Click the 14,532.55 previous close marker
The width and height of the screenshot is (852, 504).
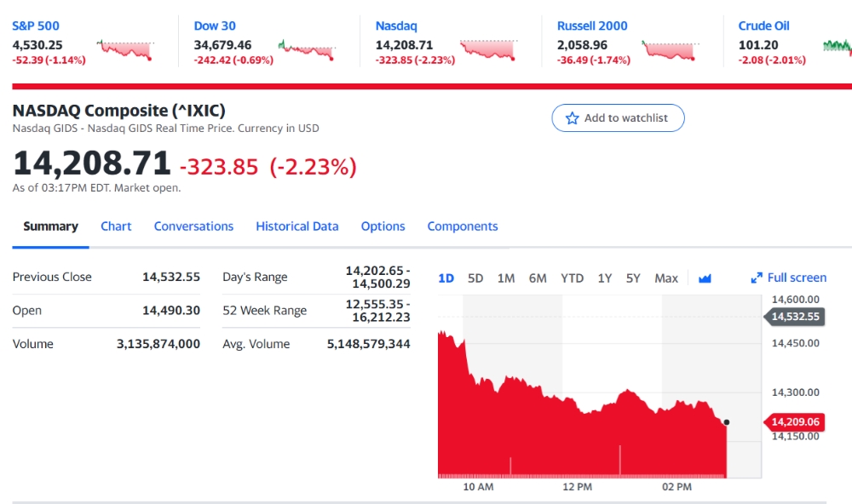point(795,317)
